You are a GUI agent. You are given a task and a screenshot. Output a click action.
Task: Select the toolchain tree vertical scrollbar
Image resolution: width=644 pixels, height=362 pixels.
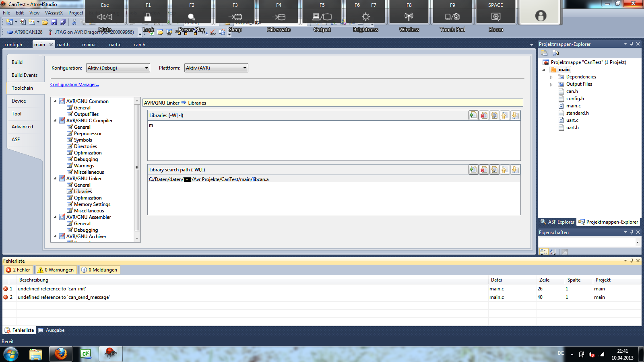click(137, 168)
